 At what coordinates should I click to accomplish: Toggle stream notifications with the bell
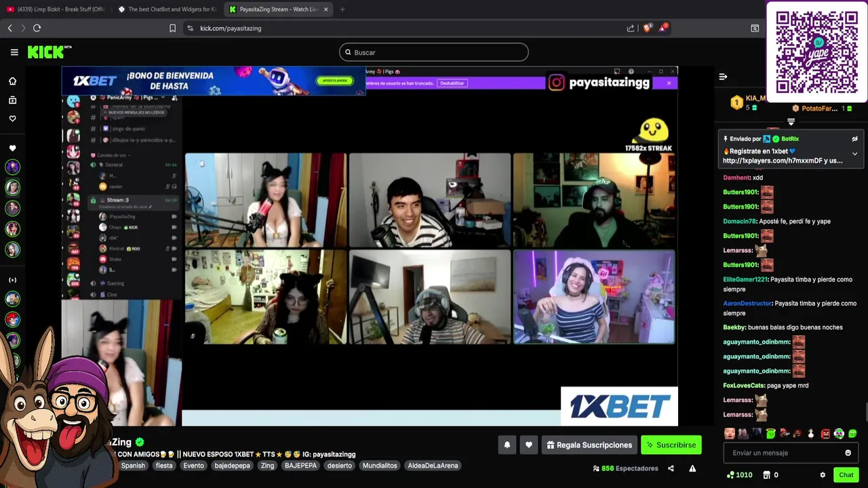click(507, 445)
